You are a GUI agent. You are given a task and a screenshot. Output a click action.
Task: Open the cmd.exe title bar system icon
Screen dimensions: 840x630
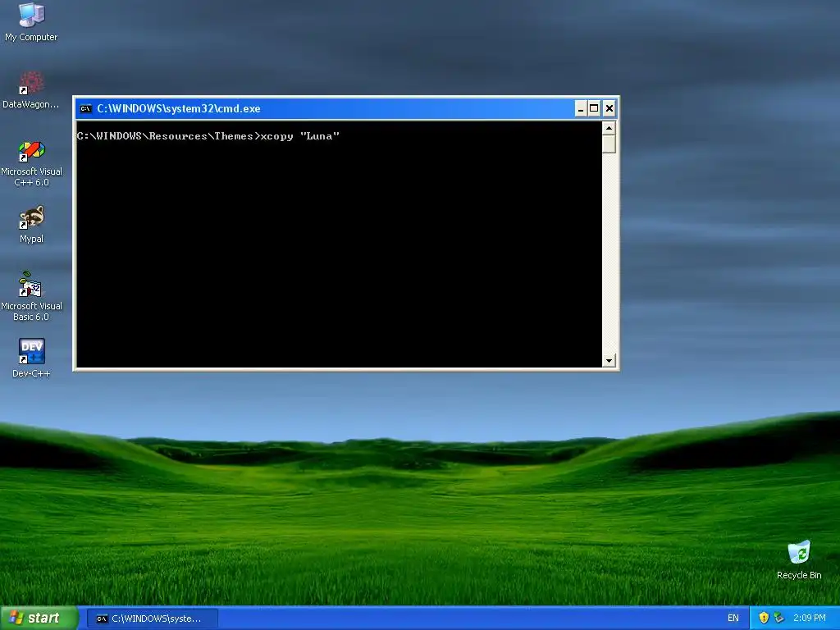click(x=85, y=109)
